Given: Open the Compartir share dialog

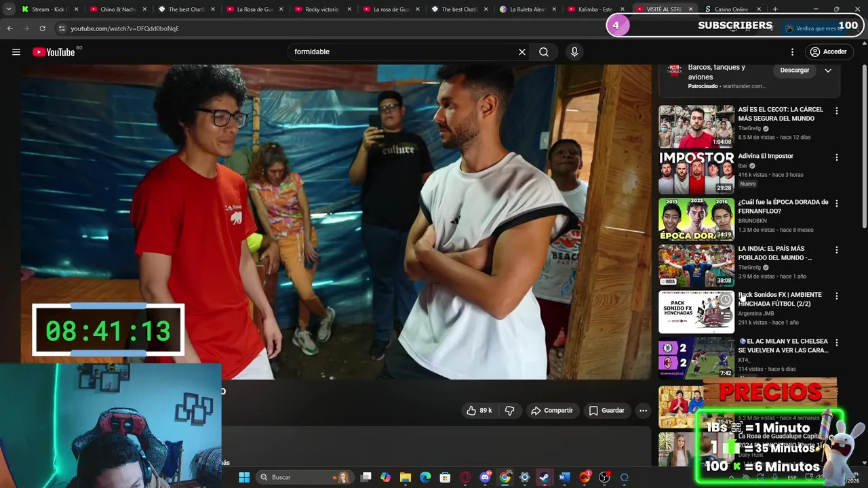Looking at the screenshot, I should [552, 410].
